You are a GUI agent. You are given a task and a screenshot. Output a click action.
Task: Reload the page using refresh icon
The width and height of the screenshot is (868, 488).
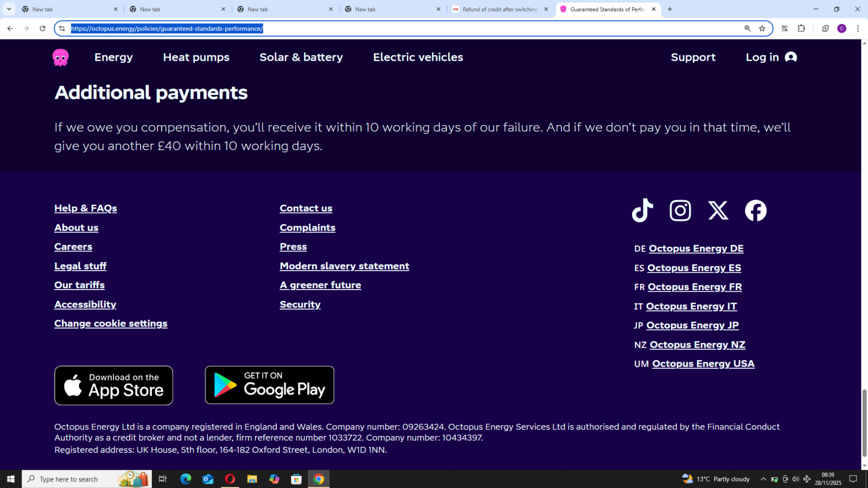tap(42, 29)
